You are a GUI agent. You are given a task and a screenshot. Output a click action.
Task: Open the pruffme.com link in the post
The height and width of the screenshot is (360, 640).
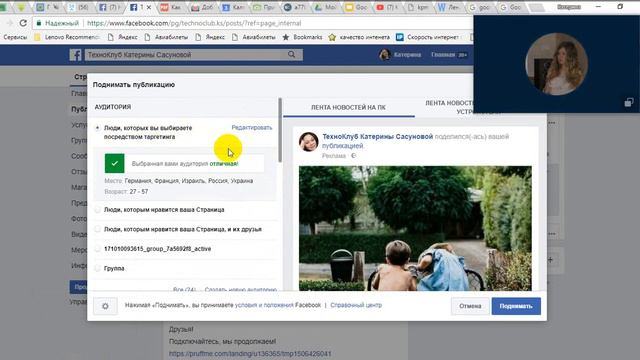(250, 353)
